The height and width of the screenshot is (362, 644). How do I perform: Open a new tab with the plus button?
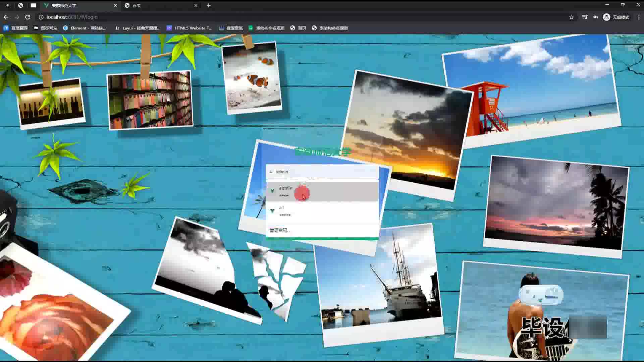(209, 5)
